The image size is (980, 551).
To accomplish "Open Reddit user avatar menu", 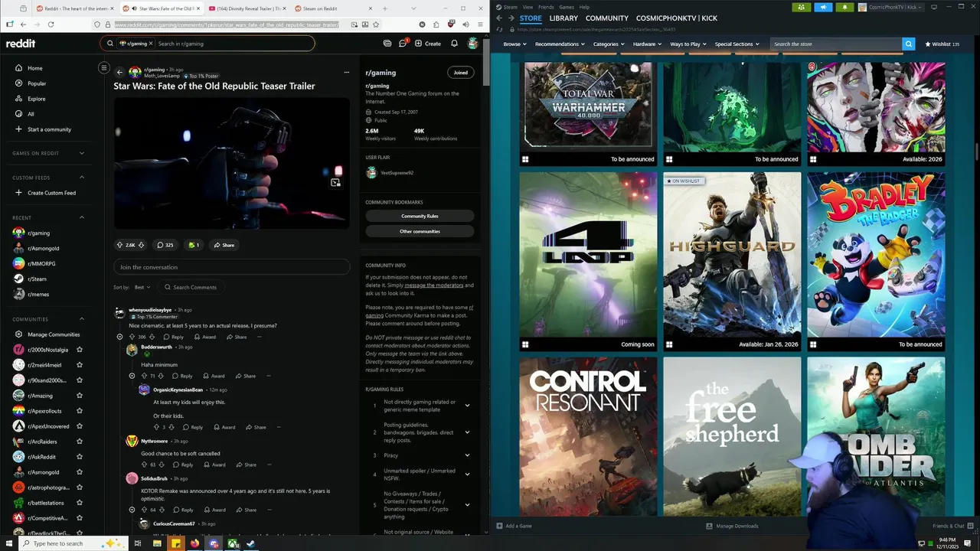I will click(473, 44).
